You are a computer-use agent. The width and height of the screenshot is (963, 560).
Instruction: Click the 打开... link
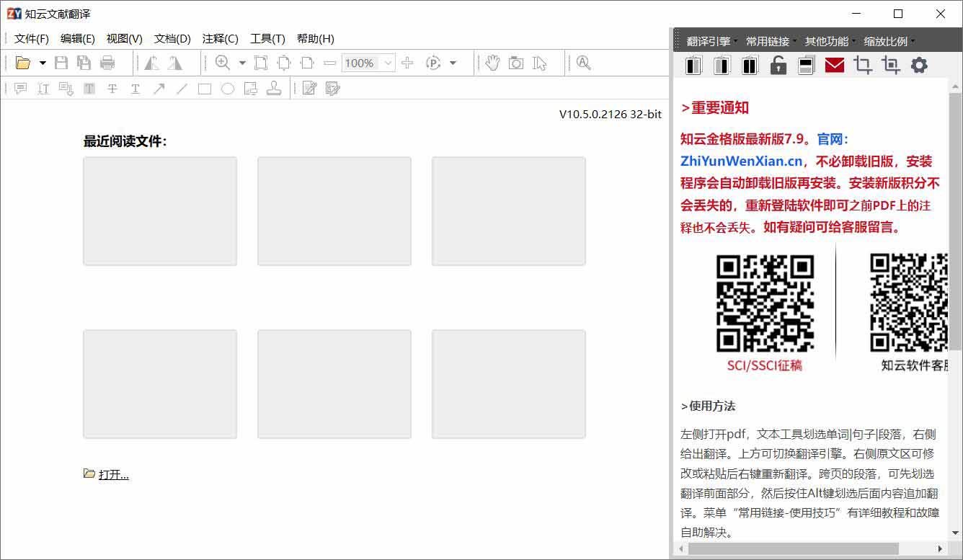tap(114, 474)
